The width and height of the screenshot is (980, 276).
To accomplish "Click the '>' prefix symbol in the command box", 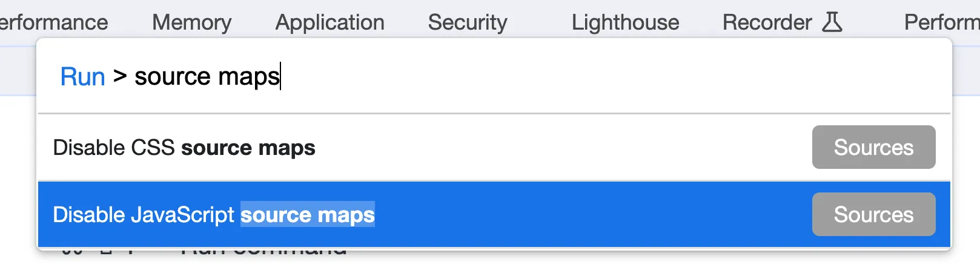I will pos(120,77).
